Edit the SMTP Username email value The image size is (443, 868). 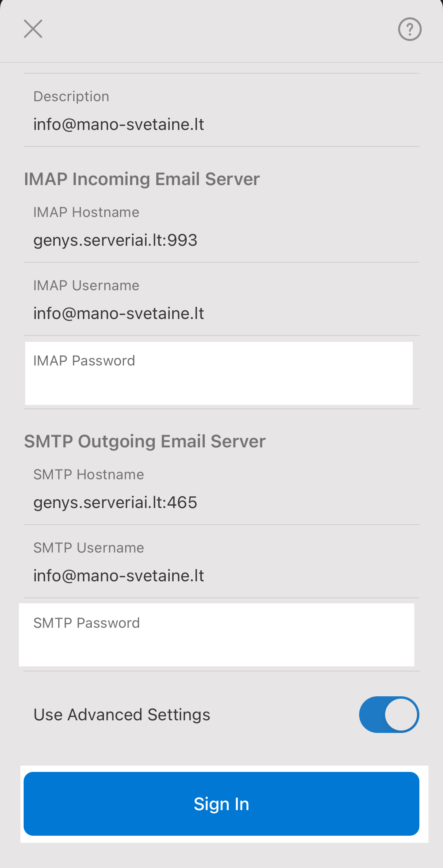pyautogui.click(x=119, y=576)
